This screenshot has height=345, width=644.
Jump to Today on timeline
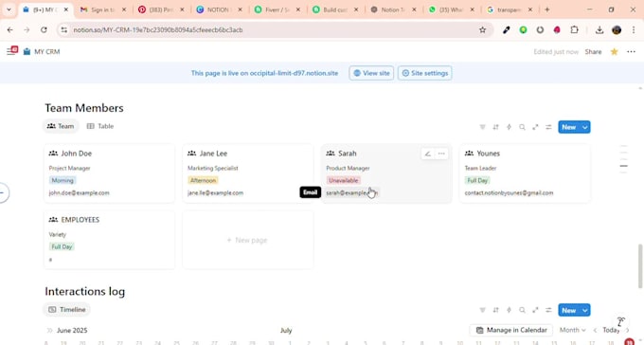tap(611, 330)
